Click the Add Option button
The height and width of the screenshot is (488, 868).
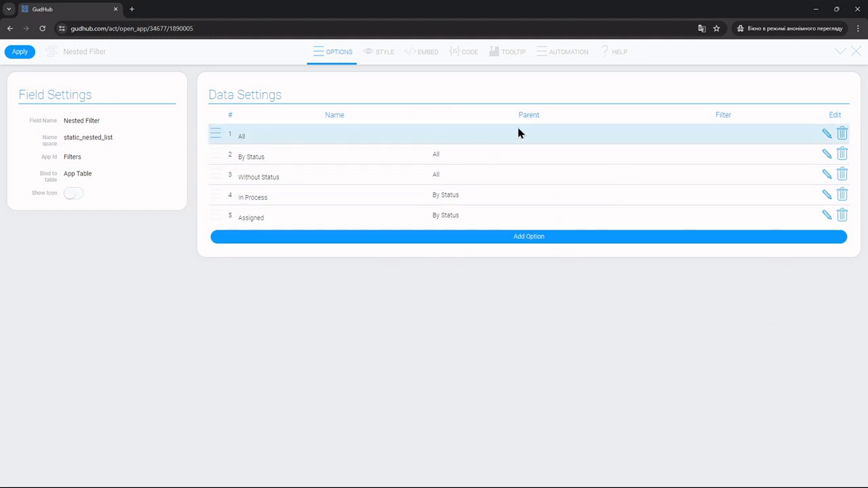click(529, 236)
